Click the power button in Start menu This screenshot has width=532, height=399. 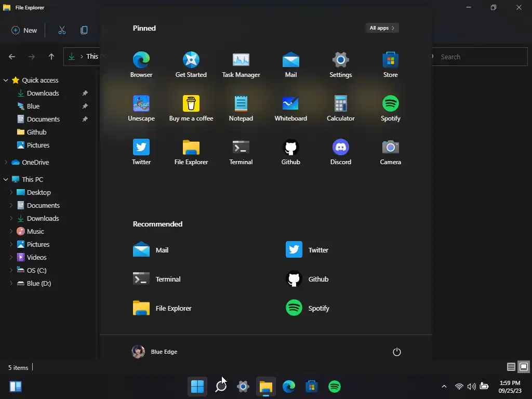point(396,352)
